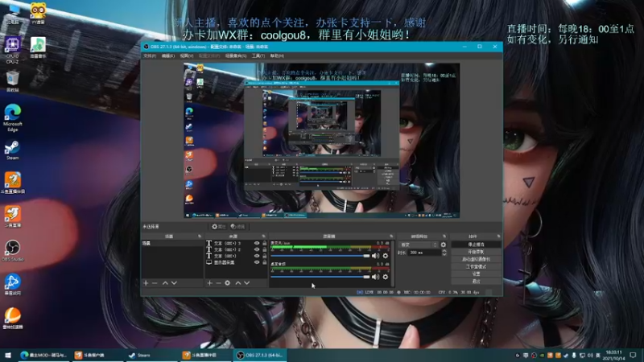
Task: Click the source properties gear button
Action: [x=218, y=227]
